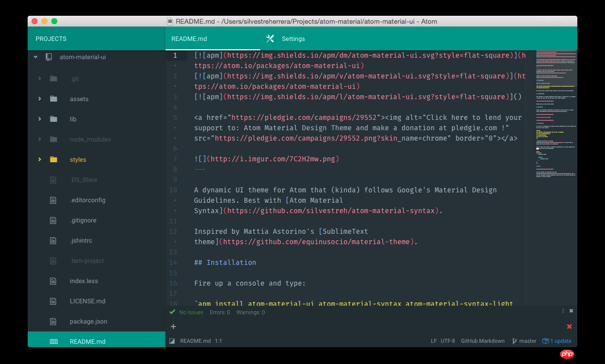The image size is (605, 364).
Task: Add a new terminal with plus icon
Action: click(173, 327)
